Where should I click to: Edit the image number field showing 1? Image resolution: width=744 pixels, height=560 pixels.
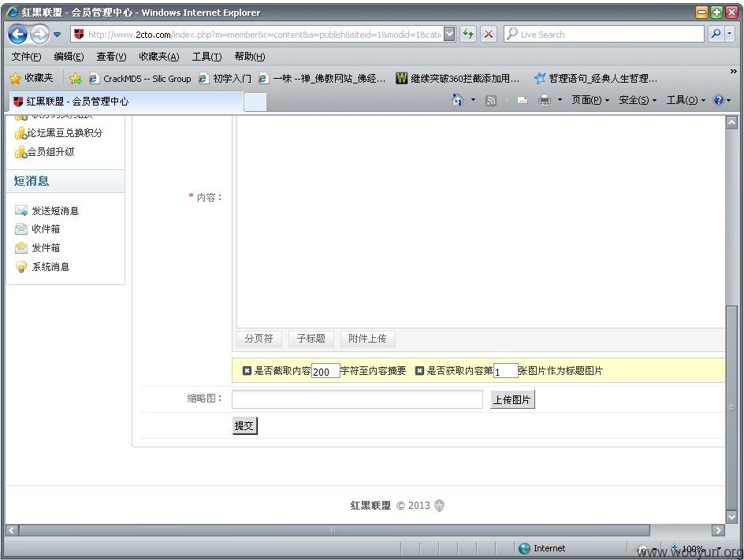505,371
